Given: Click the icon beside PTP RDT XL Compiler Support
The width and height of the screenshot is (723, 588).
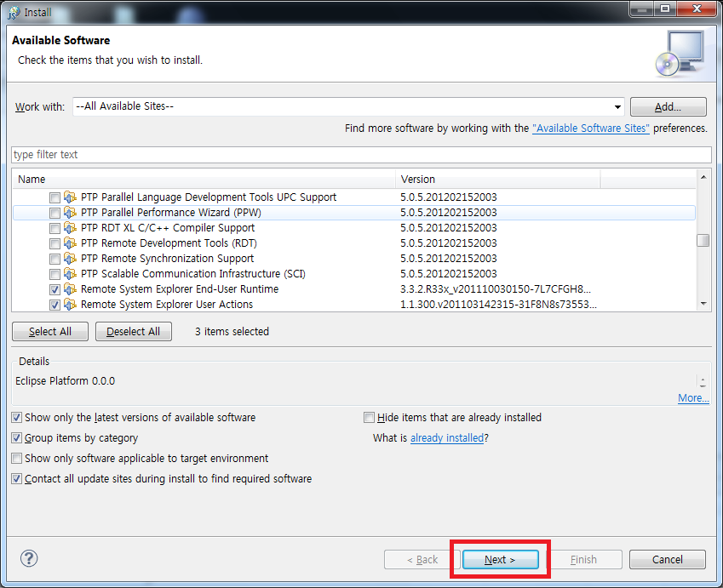Looking at the screenshot, I should (70, 228).
